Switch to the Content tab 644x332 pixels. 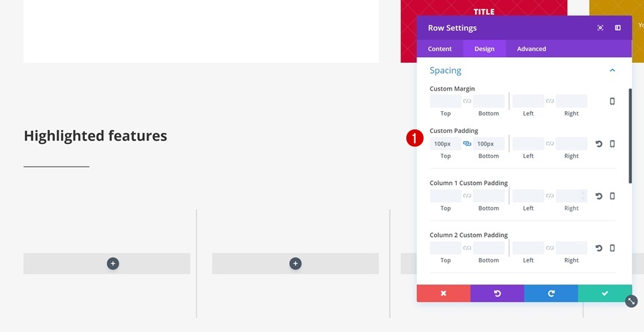click(440, 49)
